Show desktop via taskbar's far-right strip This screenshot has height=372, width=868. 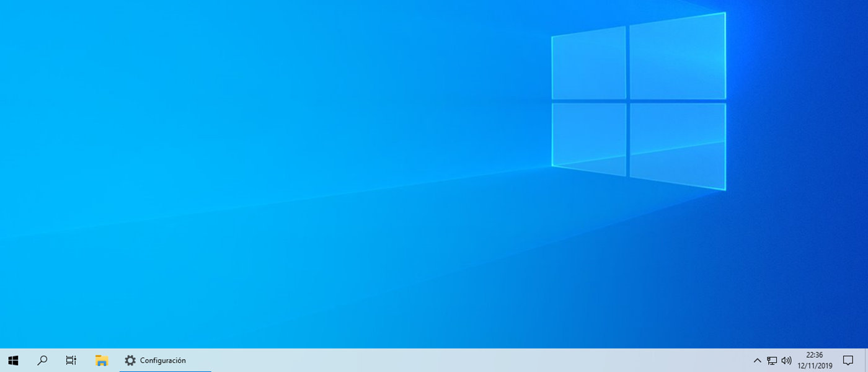866,360
